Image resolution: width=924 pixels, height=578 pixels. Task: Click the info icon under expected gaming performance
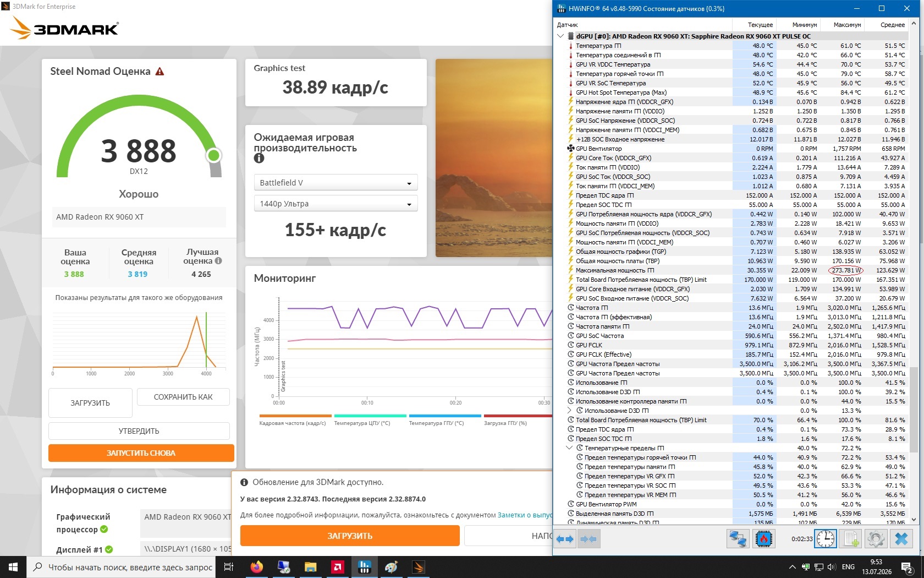259,159
